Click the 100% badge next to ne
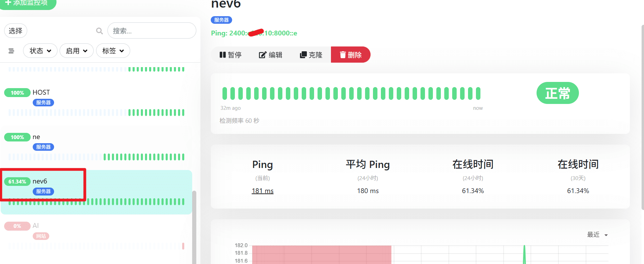 coord(17,137)
